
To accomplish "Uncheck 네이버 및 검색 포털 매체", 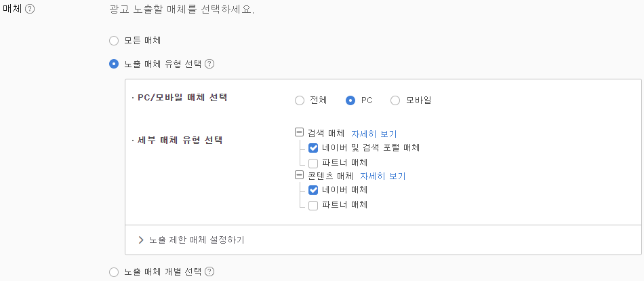I will click(313, 148).
